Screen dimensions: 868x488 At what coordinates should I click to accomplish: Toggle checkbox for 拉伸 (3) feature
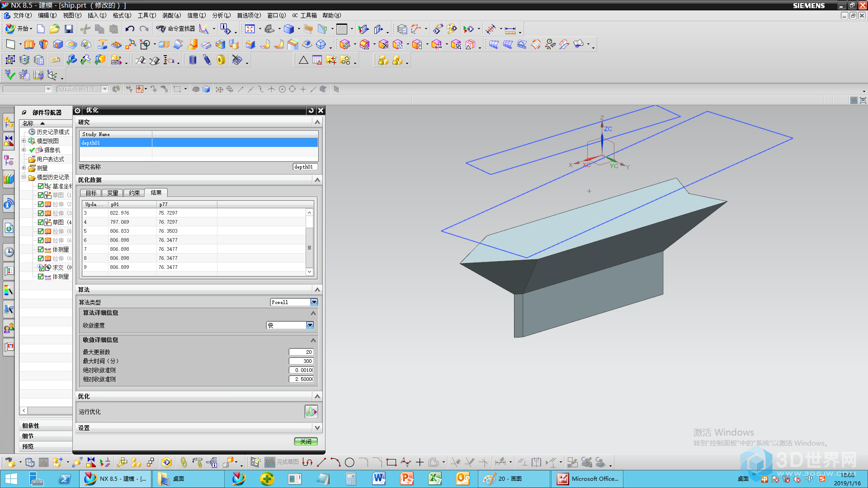pos(41,213)
